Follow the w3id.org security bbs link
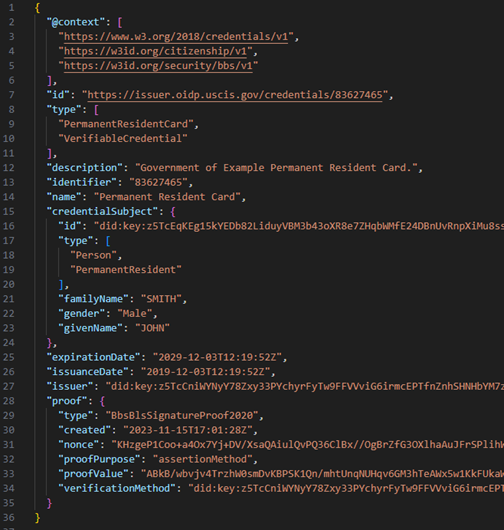The width and height of the screenshot is (504, 530). tap(158, 66)
